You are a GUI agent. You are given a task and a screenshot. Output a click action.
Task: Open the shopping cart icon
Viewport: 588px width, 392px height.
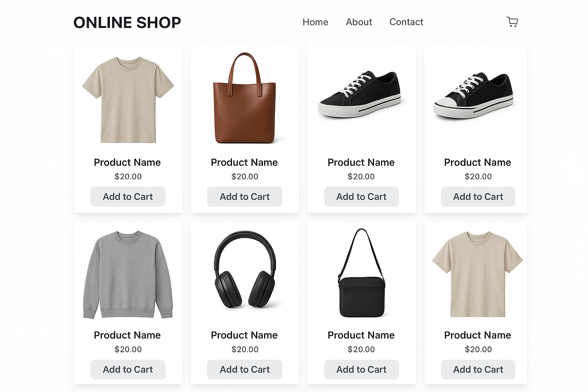[x=512, y=22]
